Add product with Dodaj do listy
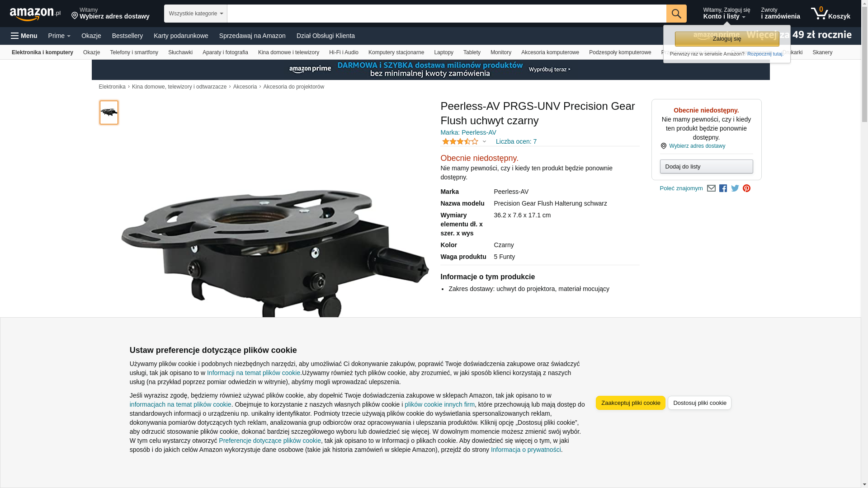 (706, 167)
